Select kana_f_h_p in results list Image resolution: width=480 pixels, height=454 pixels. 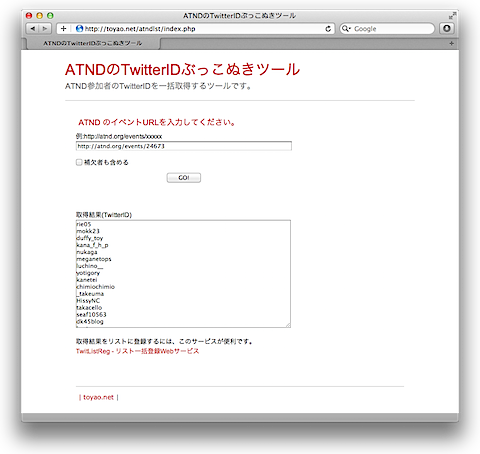(92, 245)
